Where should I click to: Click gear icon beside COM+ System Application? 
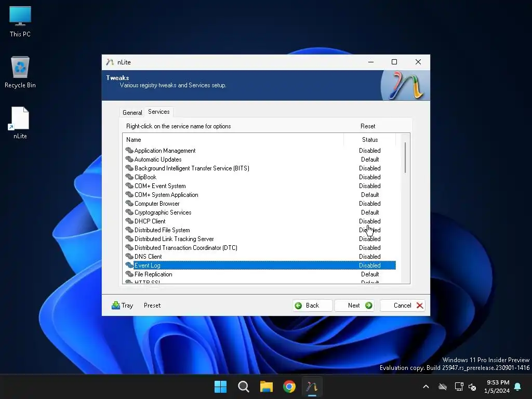click(129, 194)
